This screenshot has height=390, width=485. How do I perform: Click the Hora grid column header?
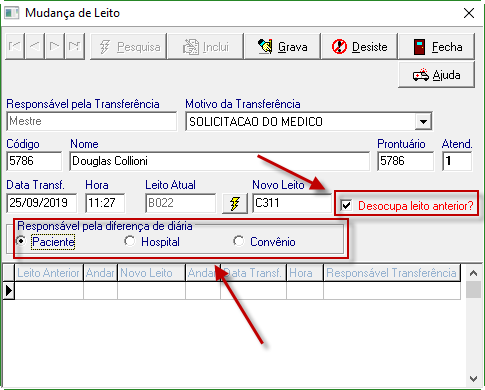click(305, 273)
